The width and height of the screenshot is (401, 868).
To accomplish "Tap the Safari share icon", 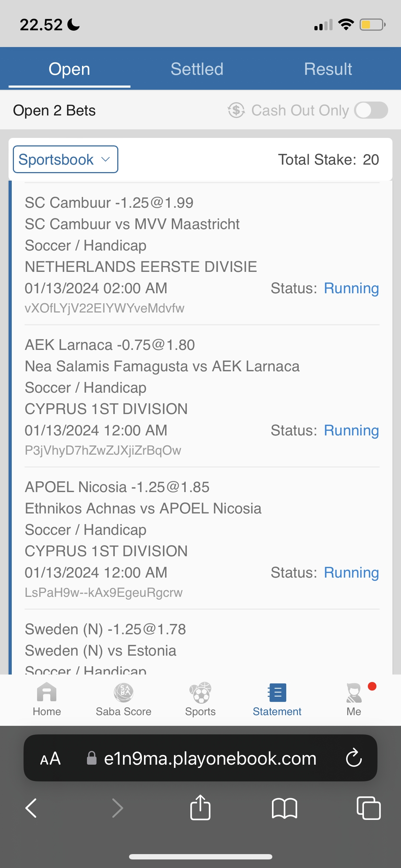I will click(x=200, y=808).
